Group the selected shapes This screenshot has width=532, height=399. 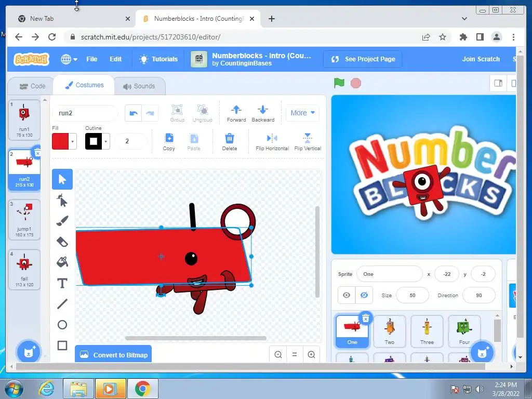(177, 113)
